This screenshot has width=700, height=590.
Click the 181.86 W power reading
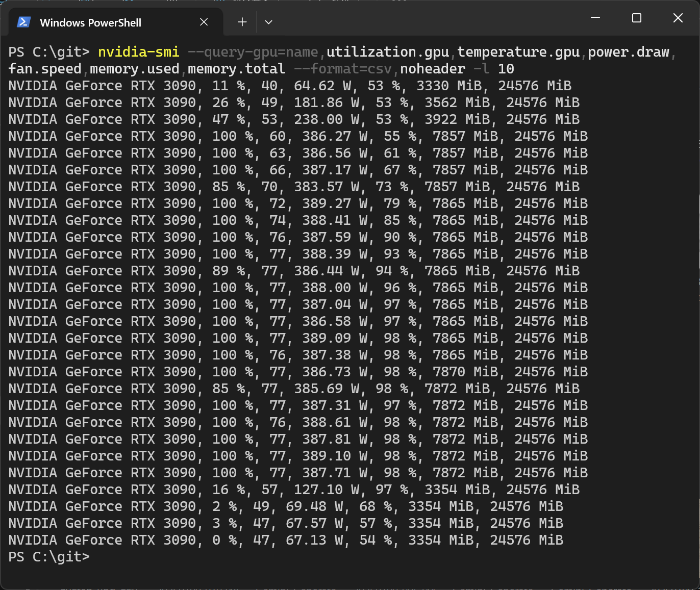[327, 102]
